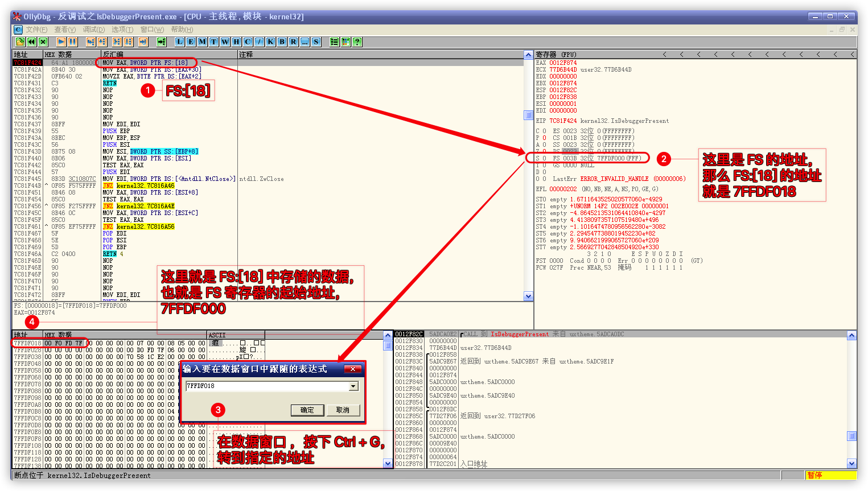Open the Log window with L icon
The height and width of the screenshot is (491, 868).
click(179, 42)
